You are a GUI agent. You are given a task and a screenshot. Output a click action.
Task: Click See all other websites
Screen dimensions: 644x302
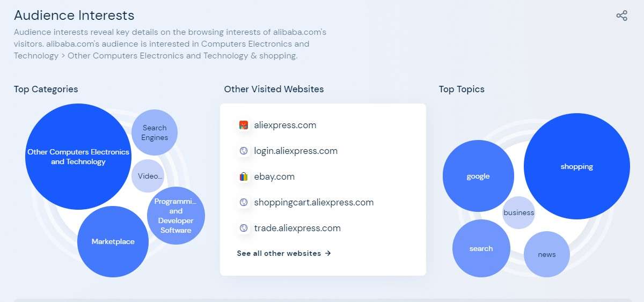[284, 253]
